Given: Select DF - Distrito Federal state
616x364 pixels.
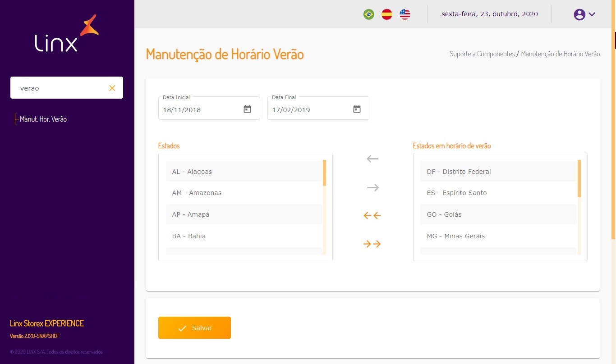Looking at the screenshot, I should click(x=498, y=172).
